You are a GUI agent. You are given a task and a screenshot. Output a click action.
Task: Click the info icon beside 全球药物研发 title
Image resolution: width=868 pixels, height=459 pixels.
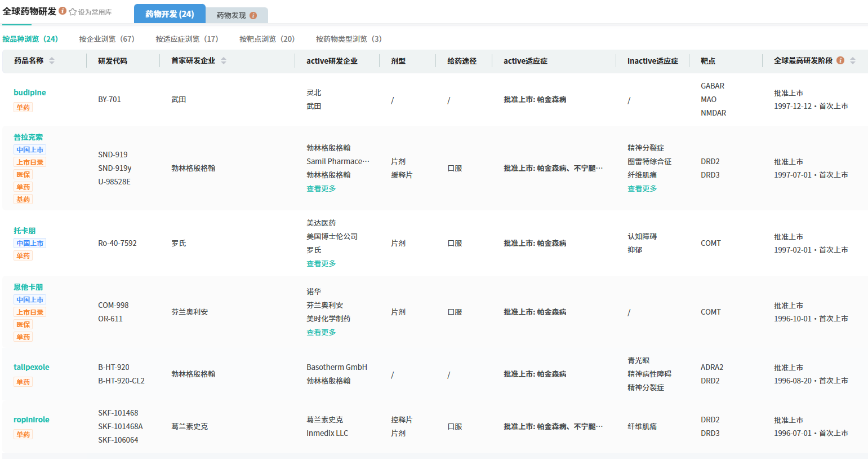(63, 11)
